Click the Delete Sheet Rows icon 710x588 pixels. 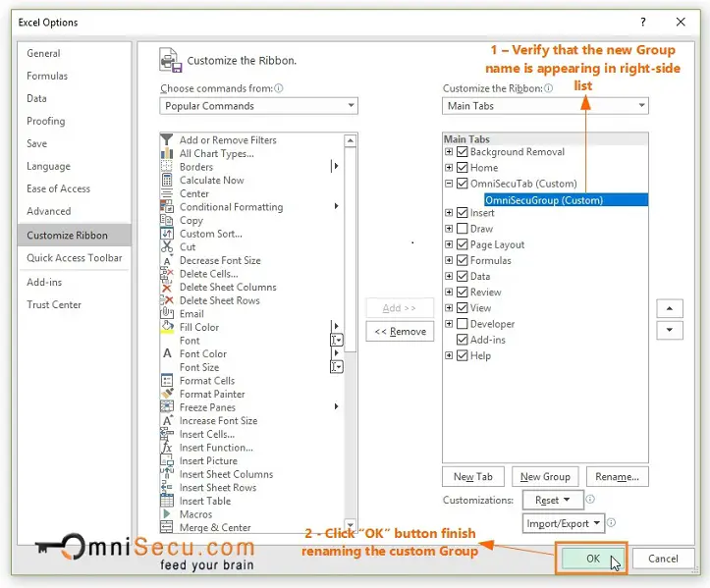[167, 300]
